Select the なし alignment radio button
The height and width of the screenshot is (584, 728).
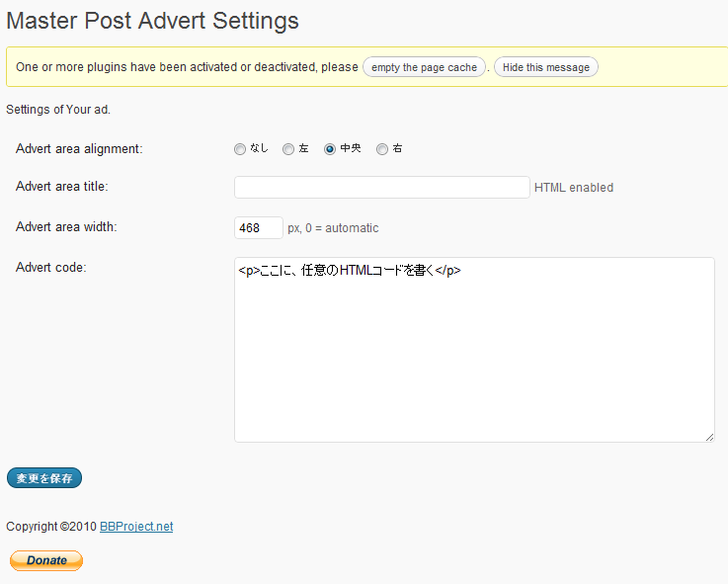[240, 149]
